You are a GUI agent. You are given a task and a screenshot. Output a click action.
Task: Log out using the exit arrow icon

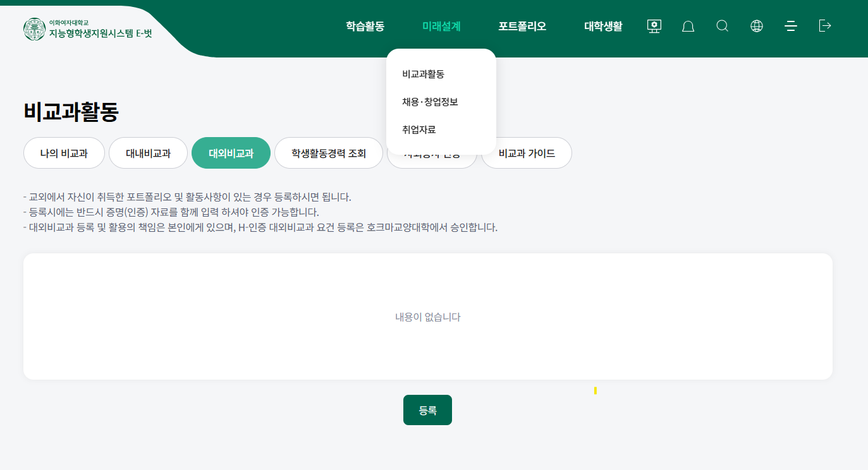pyautogui.click(x=825, y=26)
